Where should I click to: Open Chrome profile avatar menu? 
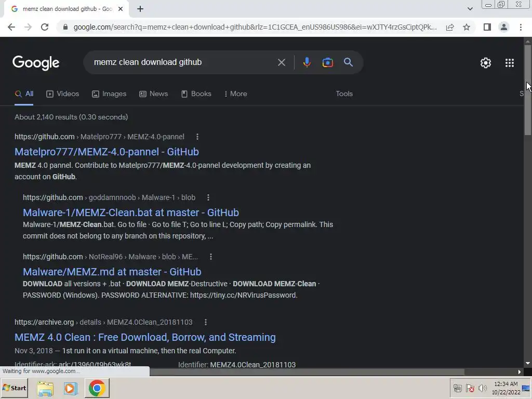click(x=504, y=27)
